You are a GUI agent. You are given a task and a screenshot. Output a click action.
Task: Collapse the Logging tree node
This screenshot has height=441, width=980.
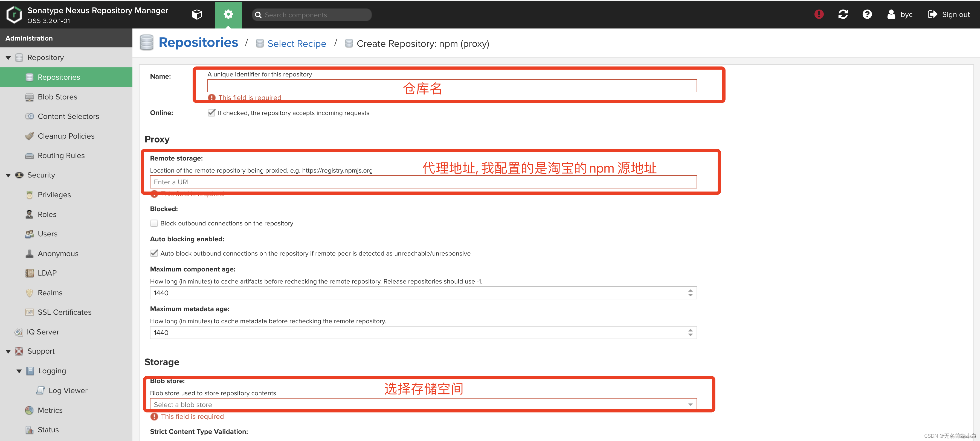click(x=19, y=371)
